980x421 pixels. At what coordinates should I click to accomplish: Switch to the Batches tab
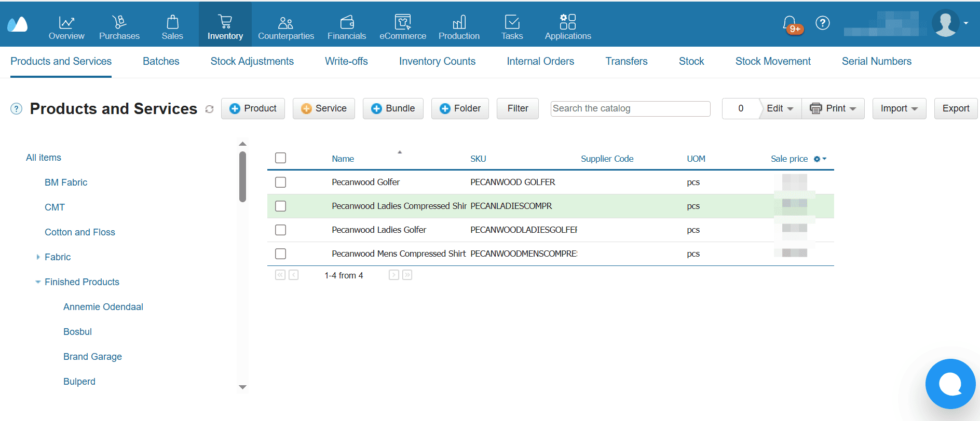161,61
